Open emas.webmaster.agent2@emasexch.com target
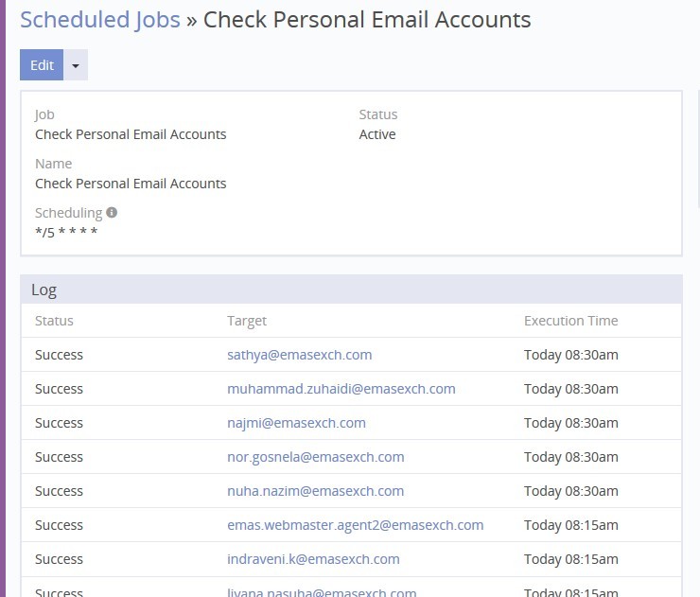700x597 pixels. (355, 525)
